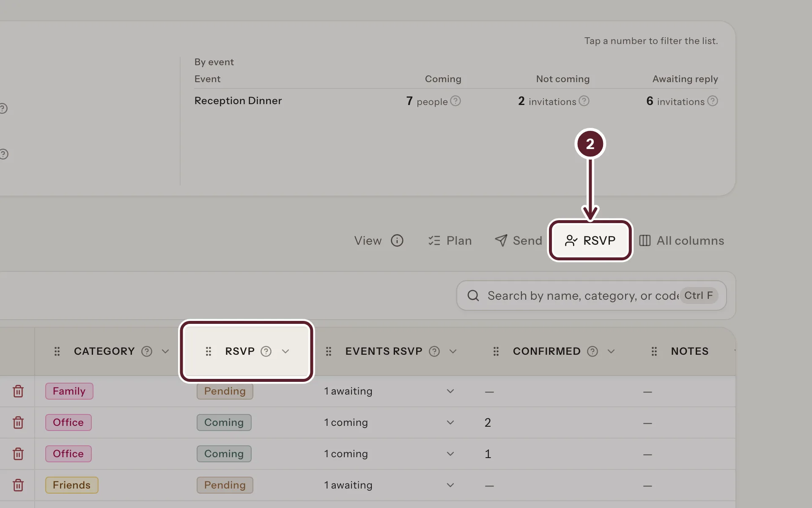Click drag handle of CATEGORY column
Image resolution: width=812 pixels, height=508 pixels.
click(57, 351)
